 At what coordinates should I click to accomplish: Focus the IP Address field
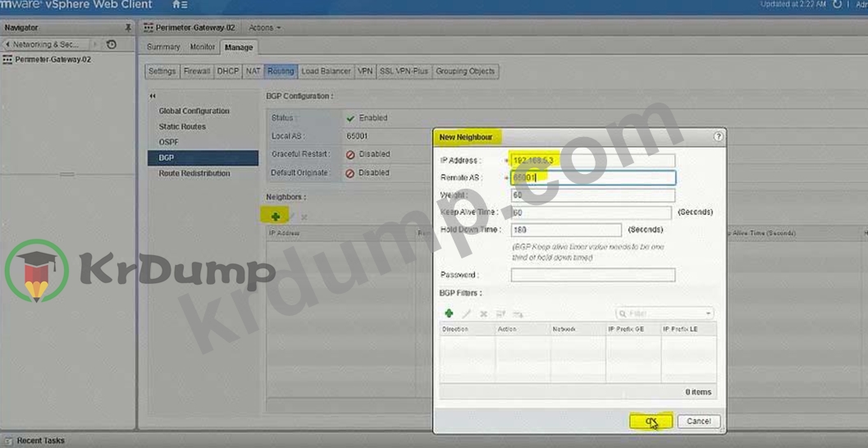593,161
